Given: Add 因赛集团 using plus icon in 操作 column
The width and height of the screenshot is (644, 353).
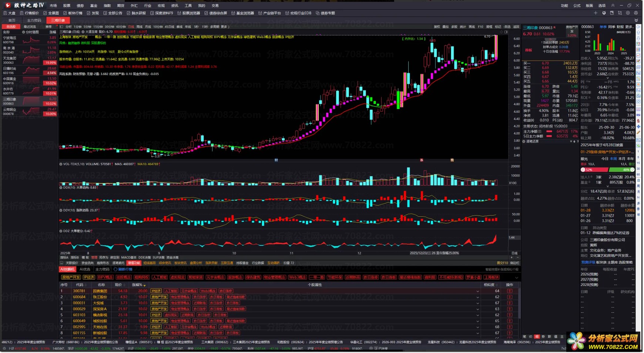Looking at the screenshot, I should pos(510,291).
